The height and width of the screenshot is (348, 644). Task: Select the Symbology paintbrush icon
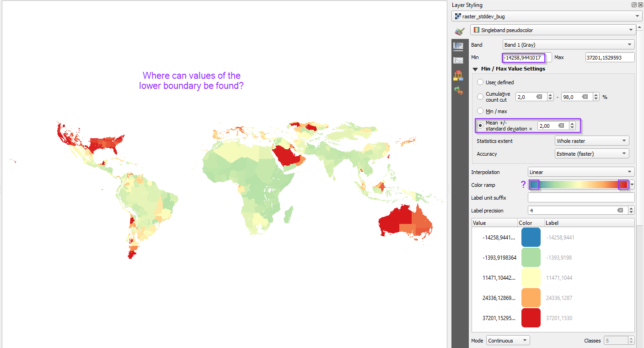point(460,31)
